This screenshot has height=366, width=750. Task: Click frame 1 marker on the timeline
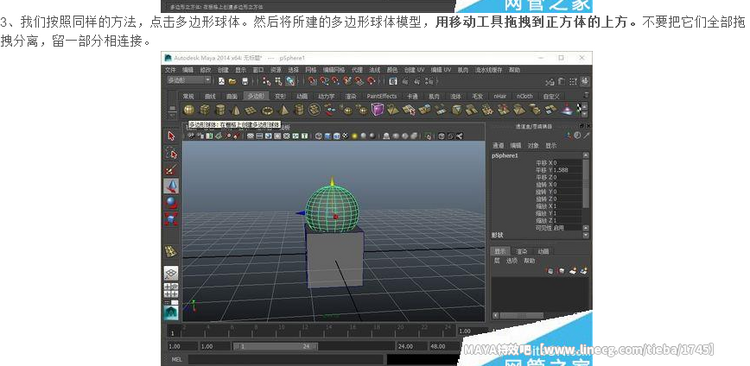click(173, 332)
